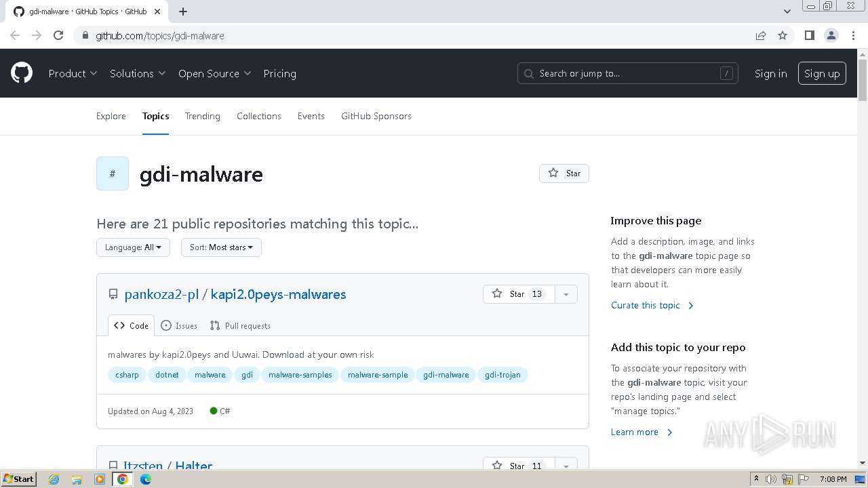868x488 pixels.
Task: Select Code tab of kapi2.0peys-malwares
Action: click(131, 325)
